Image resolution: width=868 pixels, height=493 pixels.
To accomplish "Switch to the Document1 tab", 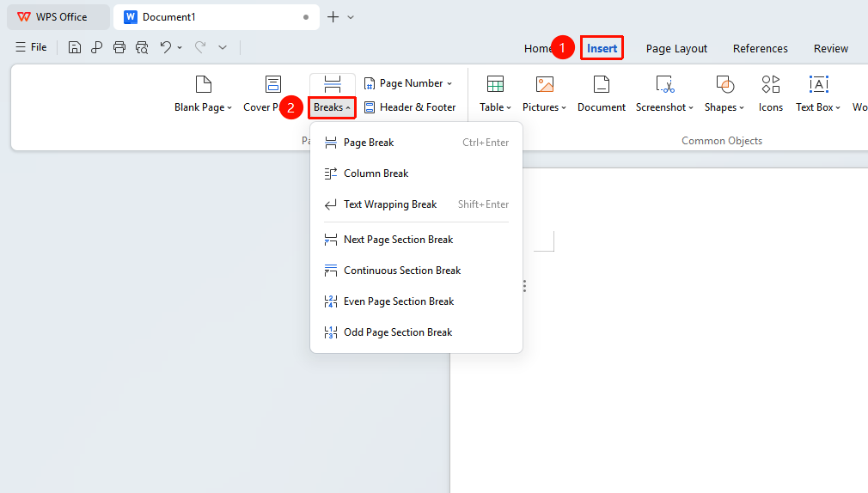I will (217, 17).
